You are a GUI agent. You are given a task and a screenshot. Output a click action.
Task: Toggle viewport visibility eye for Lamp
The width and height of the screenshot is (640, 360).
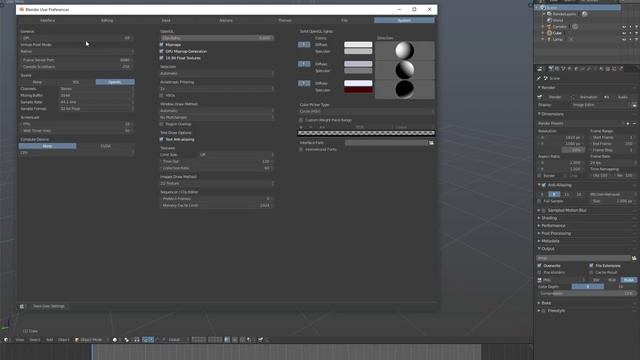click(x=624, y=40)
